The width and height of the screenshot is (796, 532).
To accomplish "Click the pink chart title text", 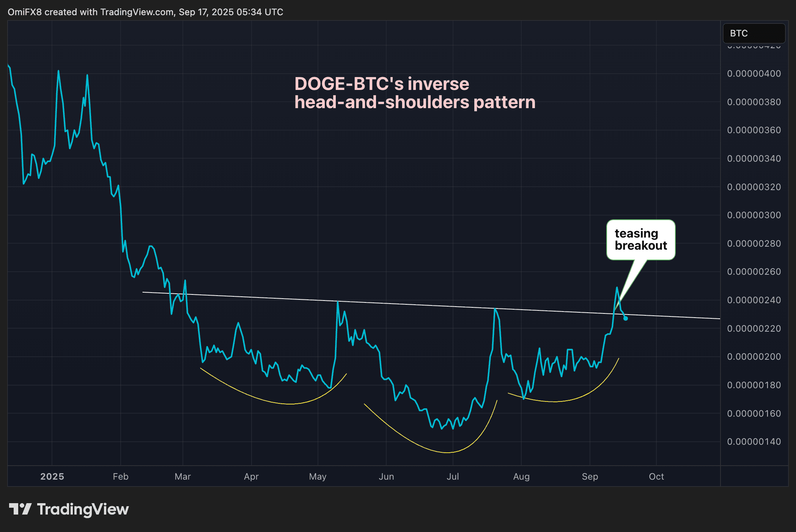I will pos(415,93).
